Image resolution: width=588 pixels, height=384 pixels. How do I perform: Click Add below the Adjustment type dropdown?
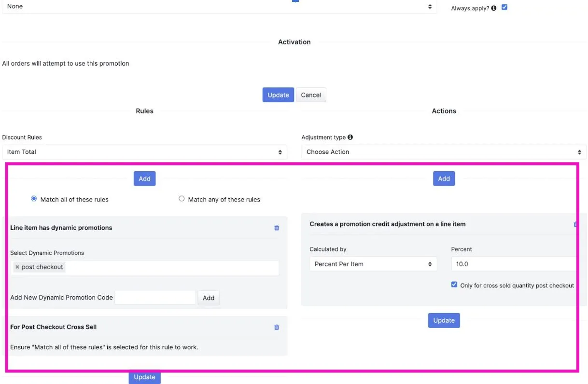[444, 178]
